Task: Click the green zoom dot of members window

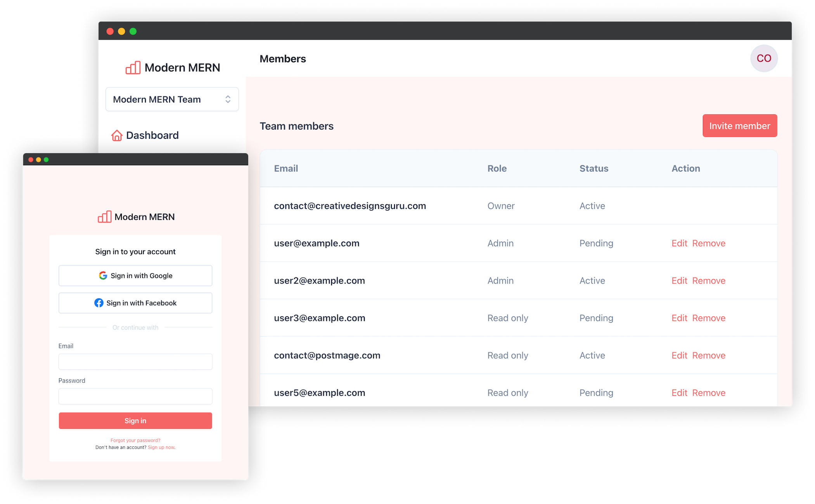Action: [133, 31]
